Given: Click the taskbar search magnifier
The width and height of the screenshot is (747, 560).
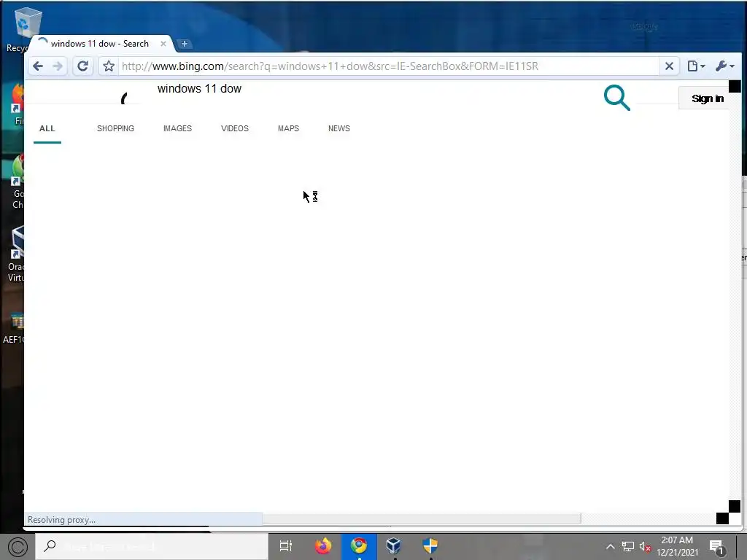Looking at the screenshot, I should pos(50,545).
